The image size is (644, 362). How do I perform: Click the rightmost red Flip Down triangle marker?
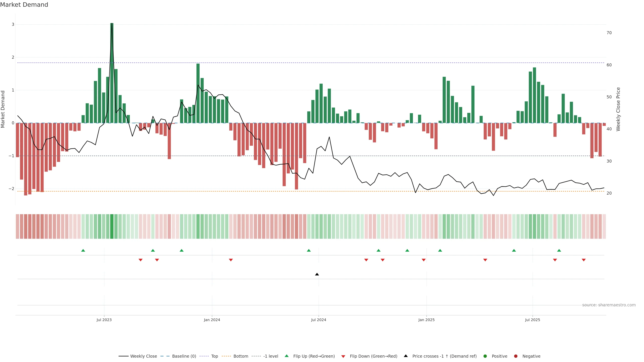(583, 260)
